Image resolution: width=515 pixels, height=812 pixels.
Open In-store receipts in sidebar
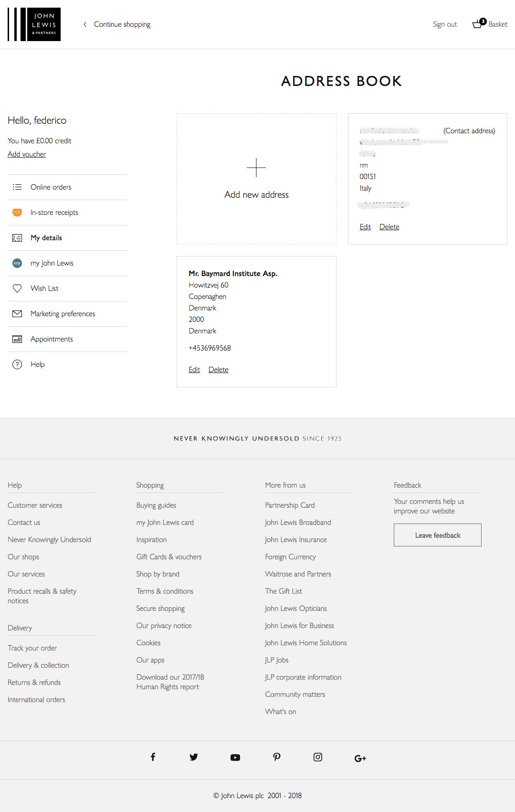(67, 213)
